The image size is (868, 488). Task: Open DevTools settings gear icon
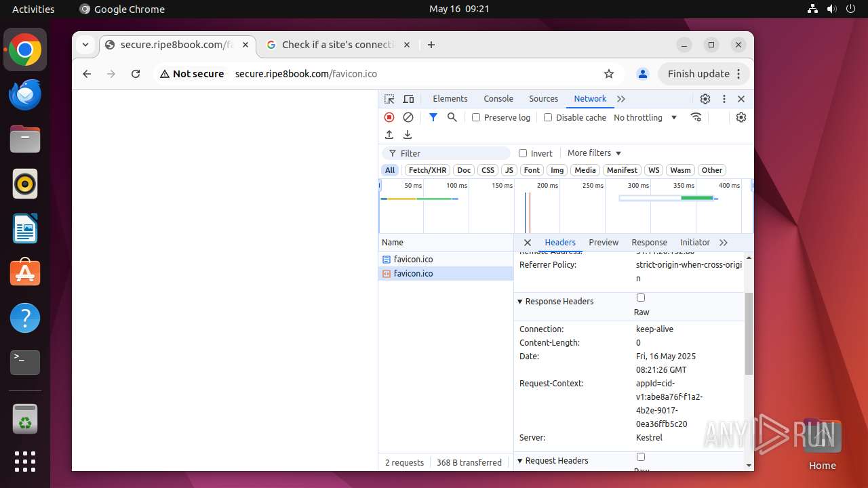click(705, 99)
